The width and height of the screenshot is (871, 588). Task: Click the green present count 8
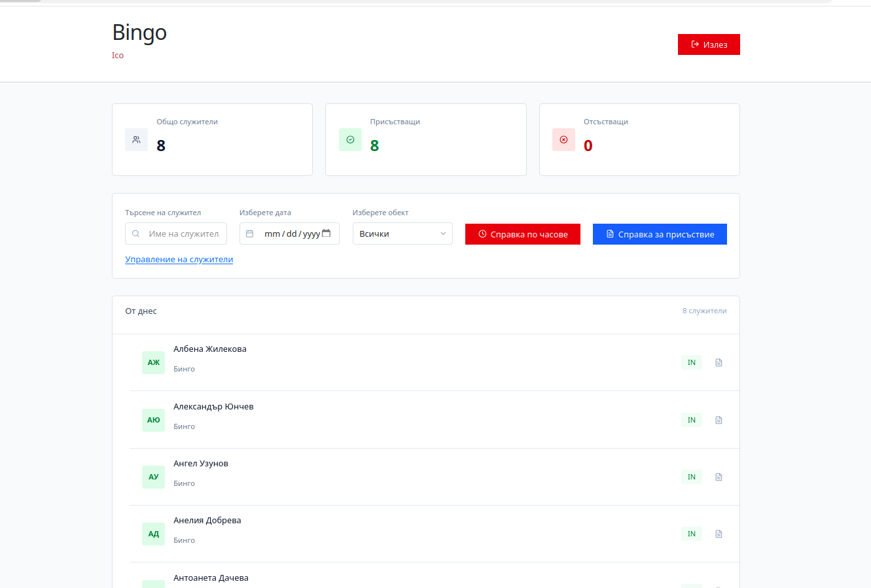click(x=374, y=146)
